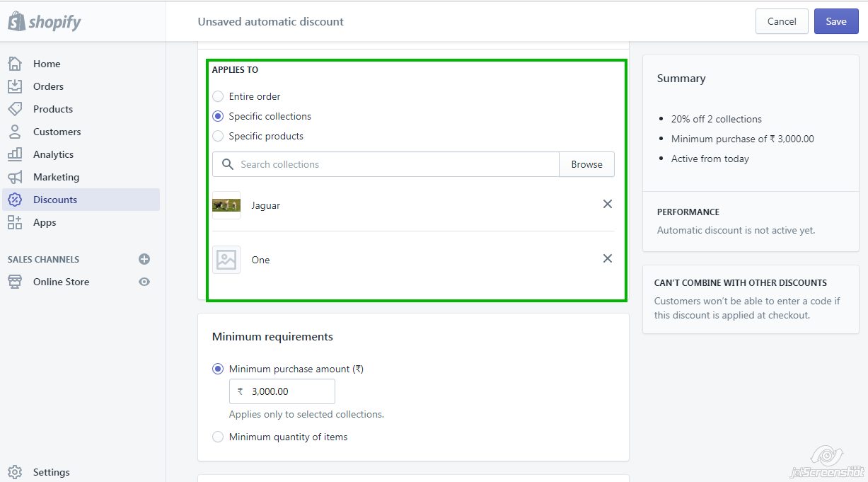The width and height of the screenshot is (868, 482).
Task: Click CAN'T COMBINE WITH OTHER DISCOUNTS heading
Action: 741,282
